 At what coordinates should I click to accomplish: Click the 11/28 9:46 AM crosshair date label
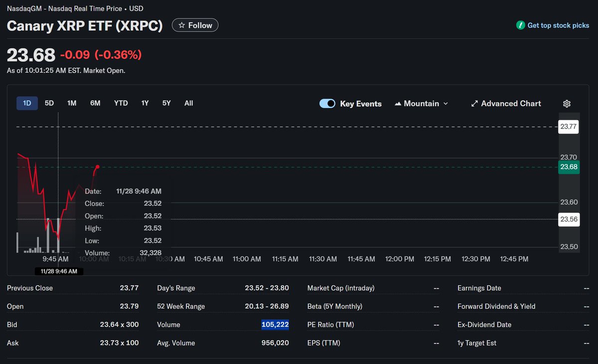59,271
